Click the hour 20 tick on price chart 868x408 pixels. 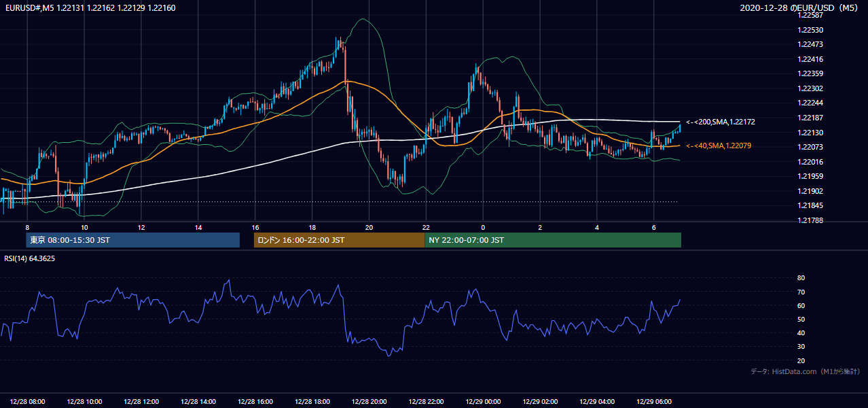click(369, 226)
